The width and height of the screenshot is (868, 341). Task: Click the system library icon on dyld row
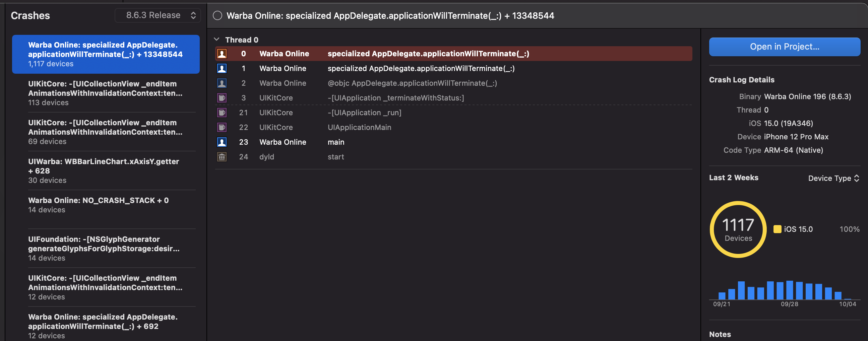click(x=222, y=157)
